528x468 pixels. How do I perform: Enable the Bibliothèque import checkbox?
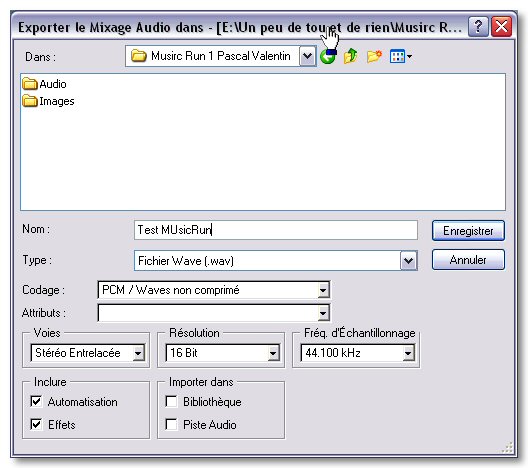(x=171, y=401)
